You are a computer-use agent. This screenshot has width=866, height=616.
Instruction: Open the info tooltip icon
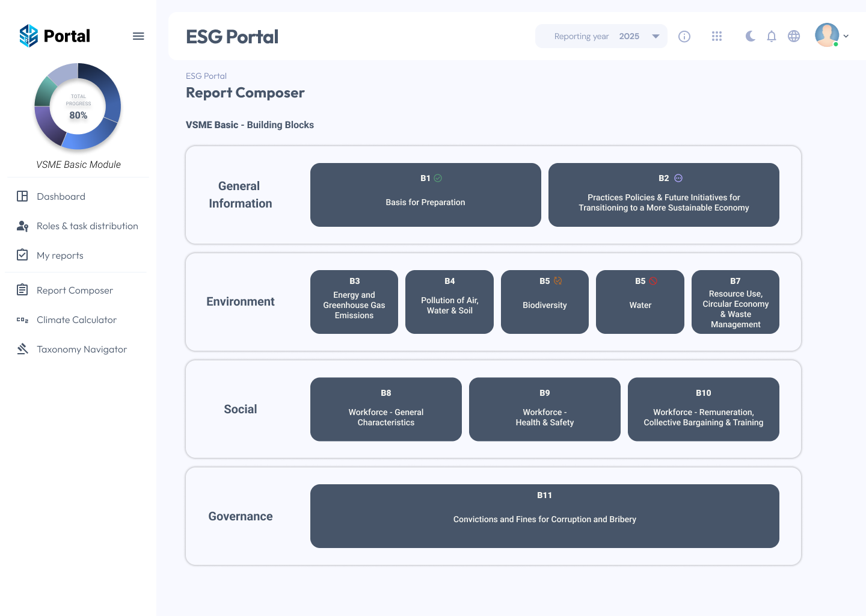click(684, 36)
